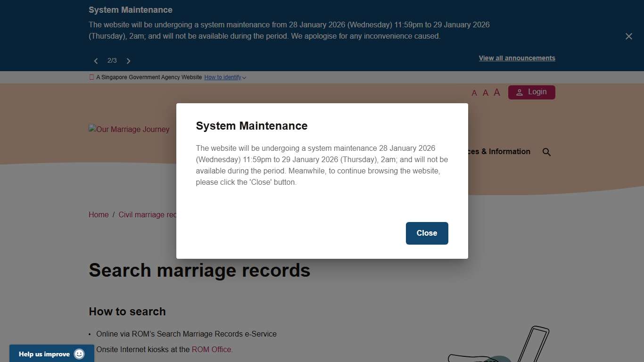Dismiss the System Maintenance banner
Image resolution: width=644 pixels, height=362 pixels.
pyautogui.click(x=628, y=36)
